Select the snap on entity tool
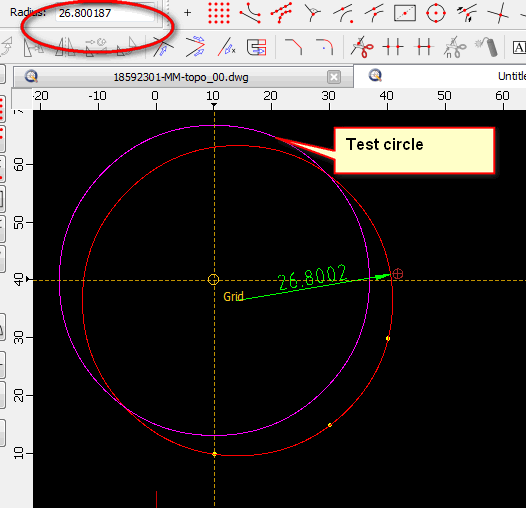The image size is (526, 508). click(281, 13)
